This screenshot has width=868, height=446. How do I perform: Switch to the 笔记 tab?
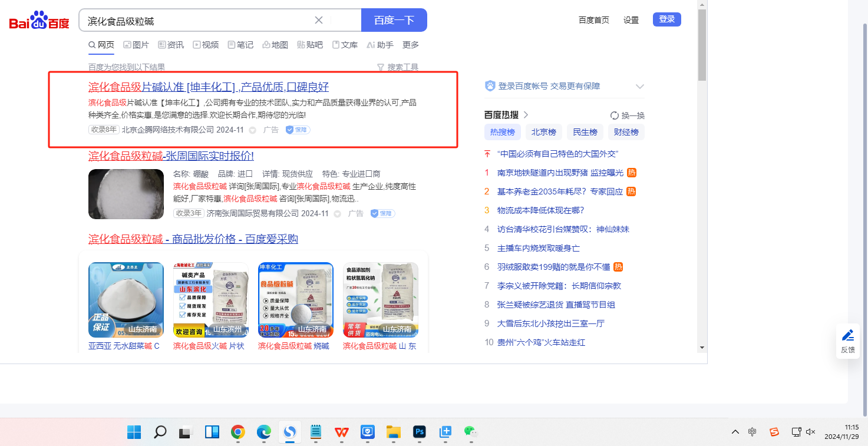[240, 45]
